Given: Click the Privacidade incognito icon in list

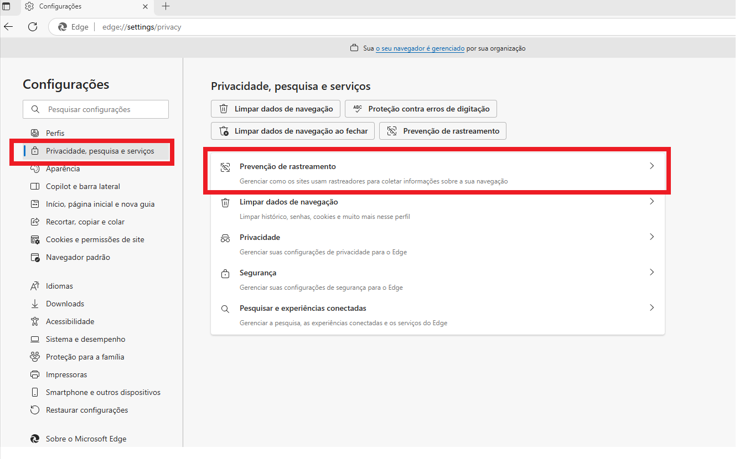Looking at the screenshot, I should pyautogui.click(x=225, y=238).
